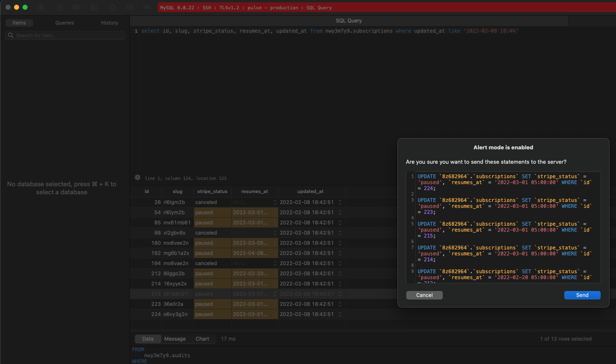Image resolution: width=616 pixels, height=364 pixels.
Task: Click the Search for item field
Action: (65, 35)
